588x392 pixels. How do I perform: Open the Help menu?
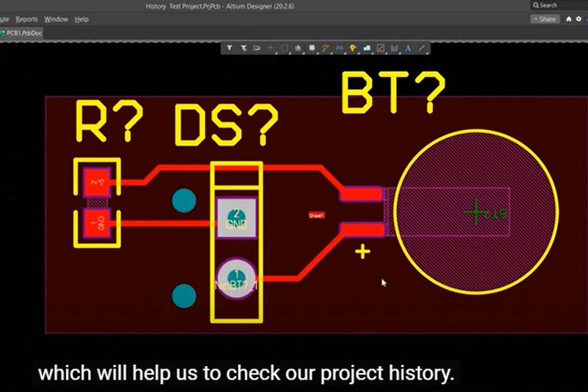[x=82, y=19]
